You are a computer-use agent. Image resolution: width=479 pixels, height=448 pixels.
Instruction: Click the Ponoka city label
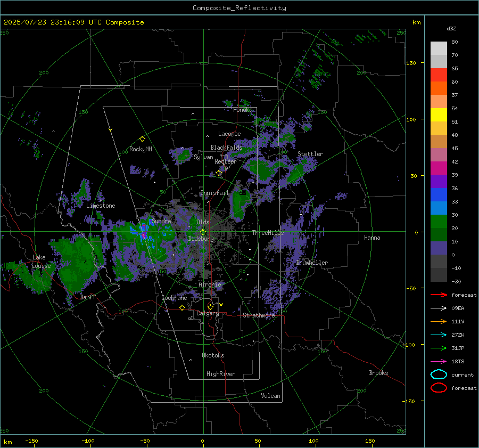[x=243, y=110]
